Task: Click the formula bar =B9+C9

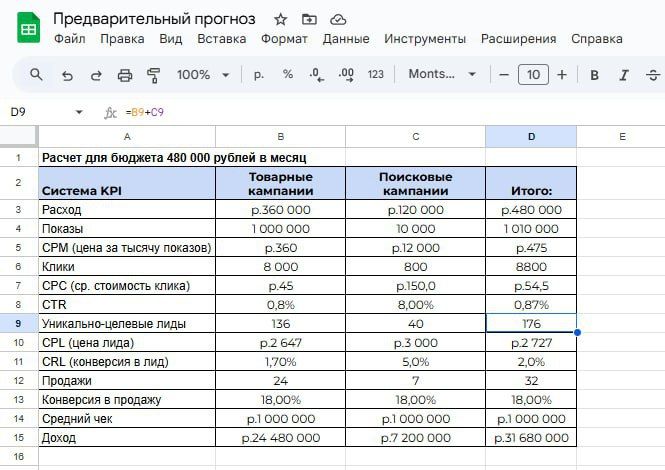Action: tap(145, 112)
